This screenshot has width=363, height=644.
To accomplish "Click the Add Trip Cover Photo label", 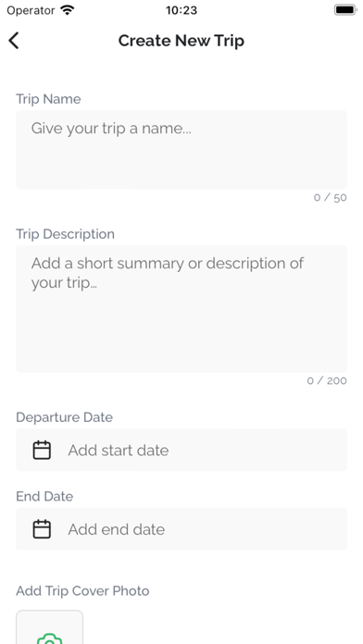I will point(82,591).
